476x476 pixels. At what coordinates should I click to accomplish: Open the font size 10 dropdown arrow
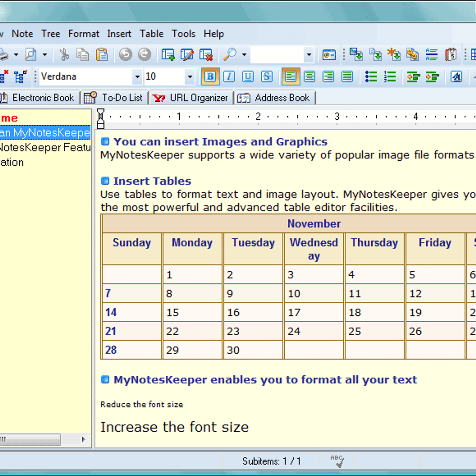click(x=190, y=77)
